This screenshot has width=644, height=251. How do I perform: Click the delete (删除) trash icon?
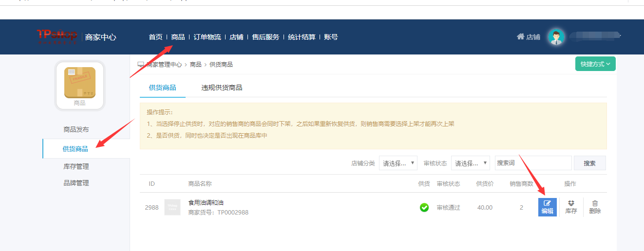click(595, 207)
